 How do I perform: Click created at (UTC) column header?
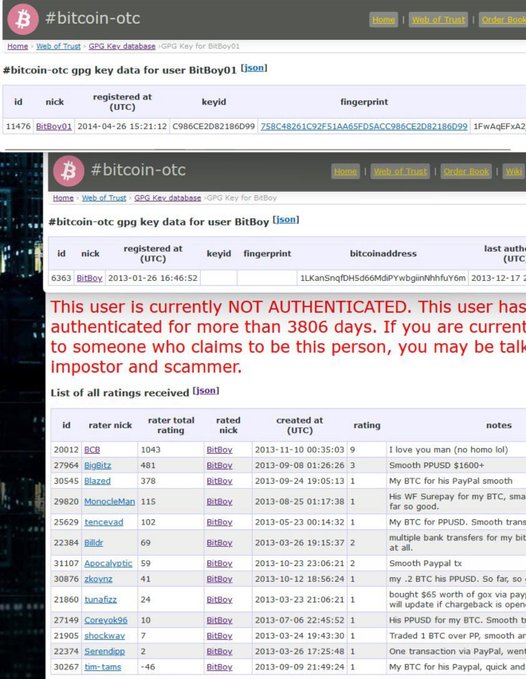[300, 425]
